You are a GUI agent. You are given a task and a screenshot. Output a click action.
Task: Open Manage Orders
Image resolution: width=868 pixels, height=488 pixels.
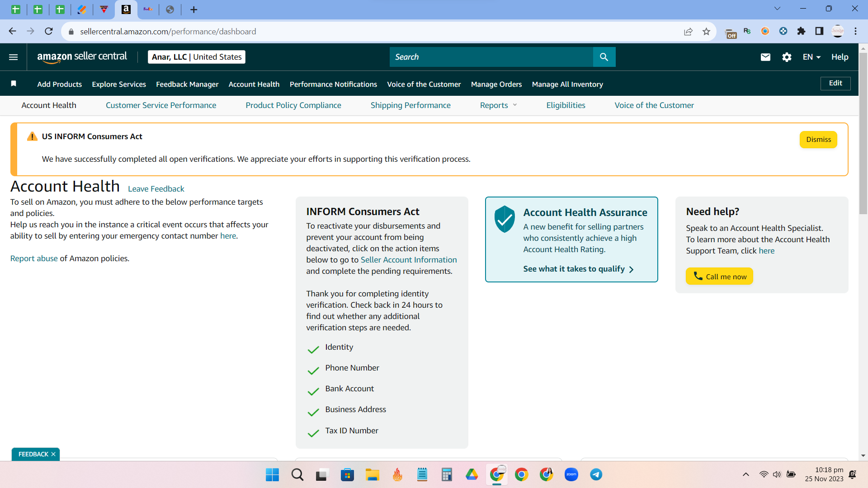point(496,84)
